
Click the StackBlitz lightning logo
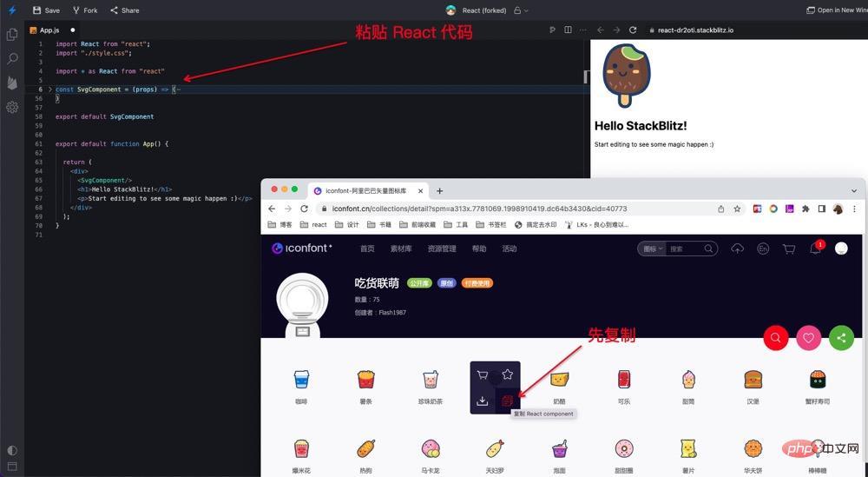point(12,10)
